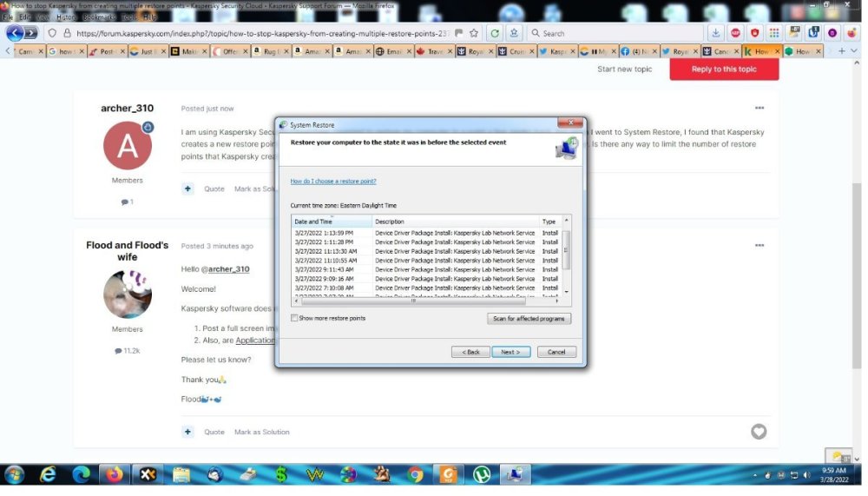This screenshot has width=868, height=496.
Task: Click the taskbar volume speaker icon
Action: (x=806, y=475)
